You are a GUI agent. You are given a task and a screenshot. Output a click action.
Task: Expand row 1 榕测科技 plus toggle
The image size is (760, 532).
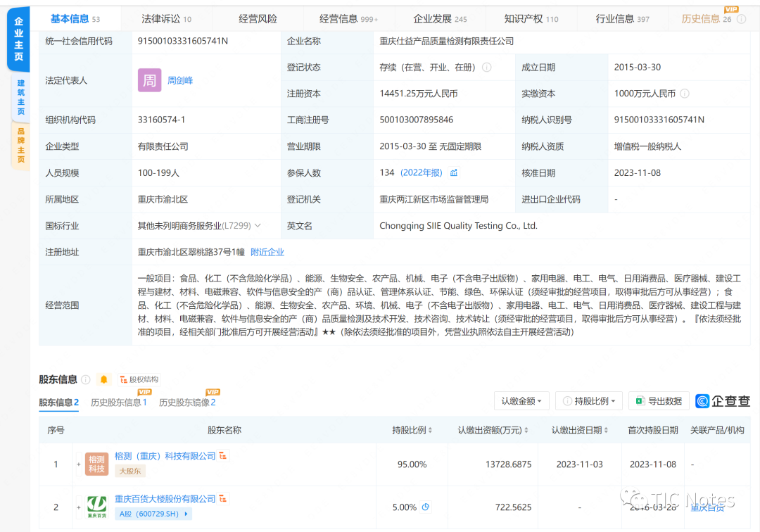(x=79, y=464)
